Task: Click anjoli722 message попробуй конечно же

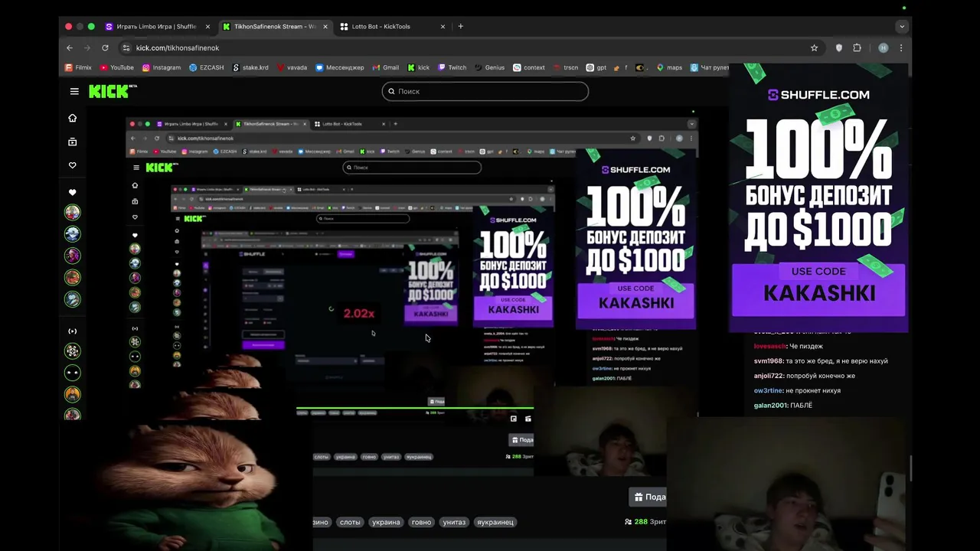Action: tap(805, 376)
